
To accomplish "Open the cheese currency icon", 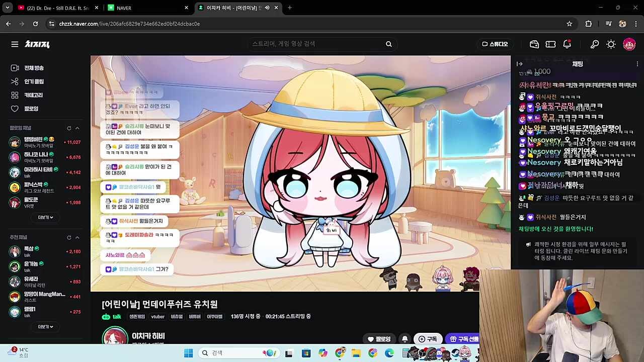I will (534, 44).
